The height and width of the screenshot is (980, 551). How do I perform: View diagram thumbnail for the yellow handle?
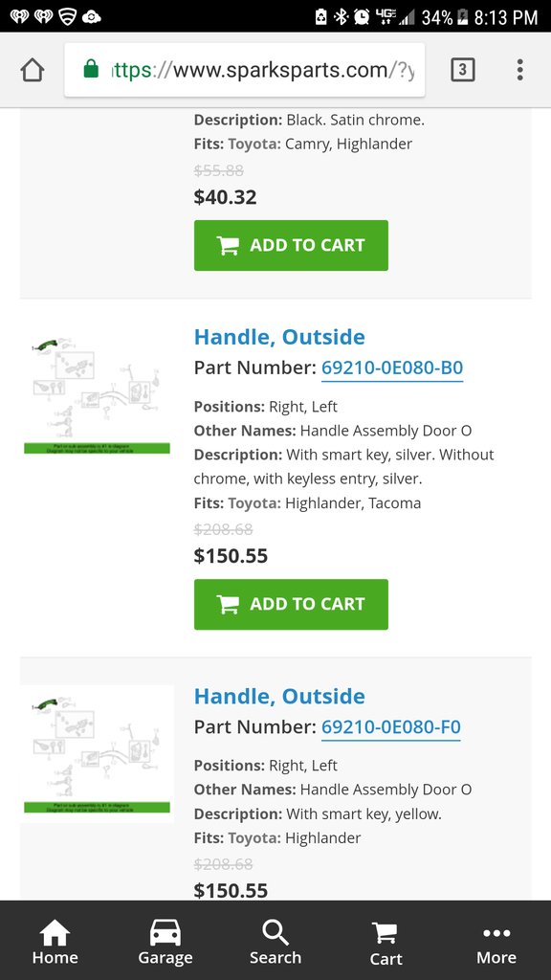pyautogui.click(x=97, y=754)
